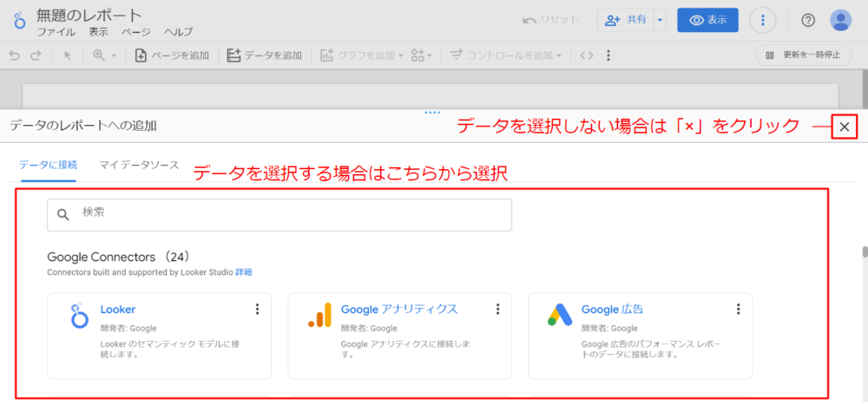Click the Looker connector logo
The width and height of the screenshot is (868, 404).
click(79, 316)
